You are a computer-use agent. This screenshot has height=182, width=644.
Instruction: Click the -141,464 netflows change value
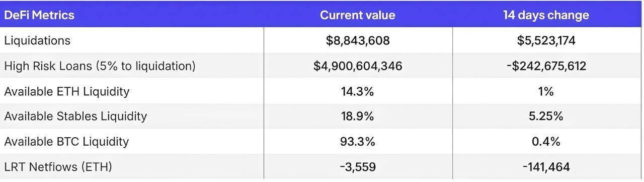tap(546, 167)
